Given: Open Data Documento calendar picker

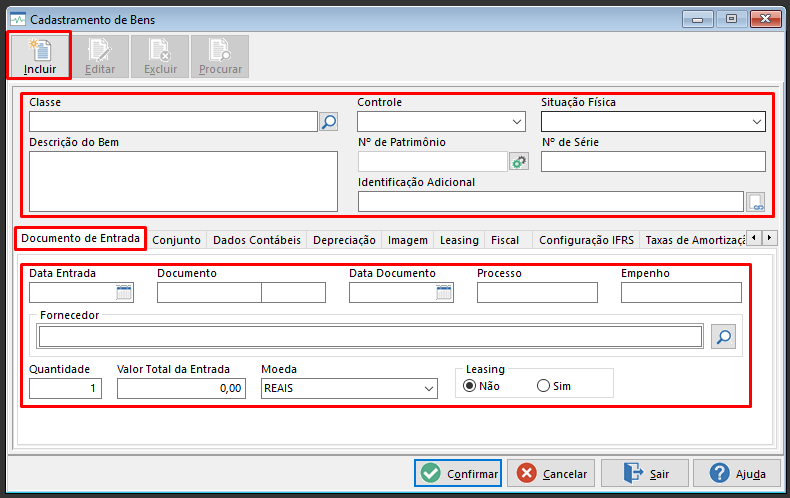Looking at the screenshot, I should click(x=444, y=292).
